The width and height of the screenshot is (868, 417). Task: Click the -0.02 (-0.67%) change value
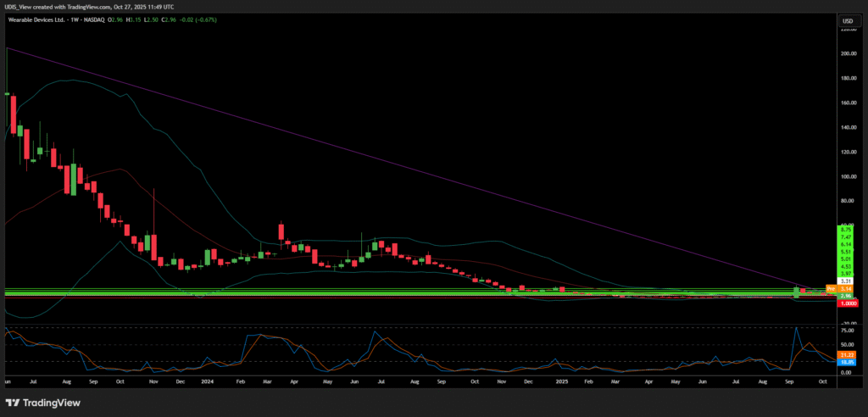click(198, 19)
